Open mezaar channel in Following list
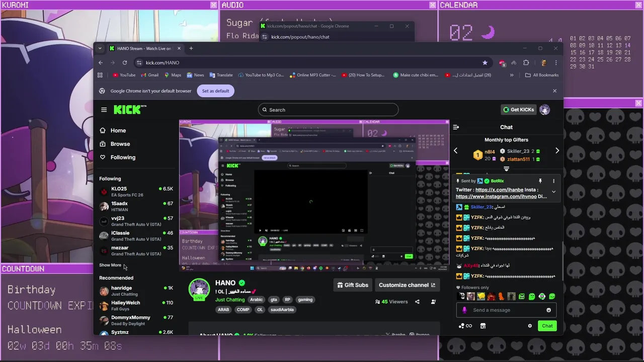This screenshot has height=362, width=644. (136, 250)
